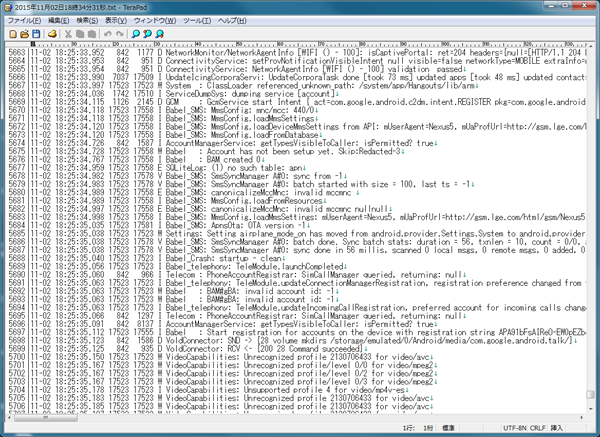This screenshot has height=437, width=600.
Task: Click the Find Next magnifier icon
Action: pyautogui.click(x=147, y=34)
